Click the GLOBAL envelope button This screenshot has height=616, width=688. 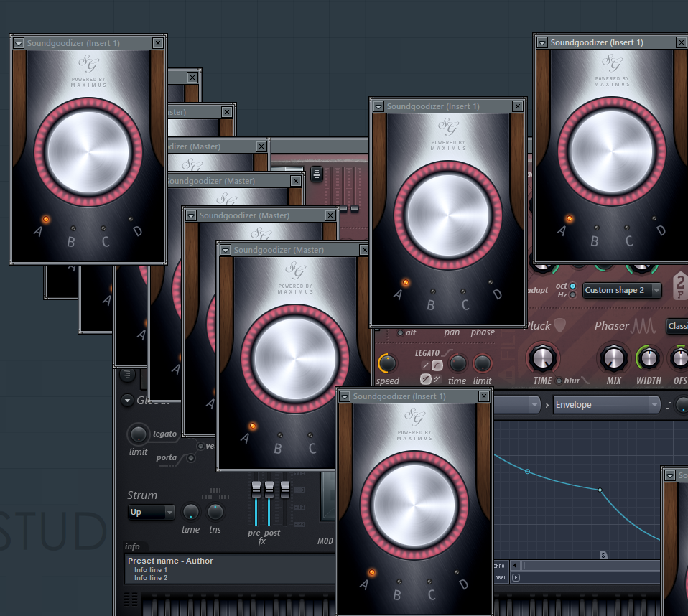[x=500, y=578]
